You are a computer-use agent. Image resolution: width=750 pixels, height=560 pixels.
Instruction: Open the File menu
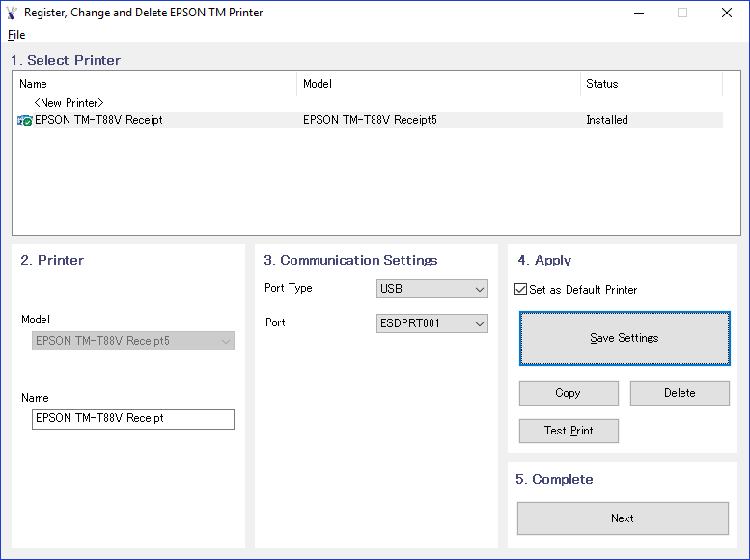coord(16,35)
